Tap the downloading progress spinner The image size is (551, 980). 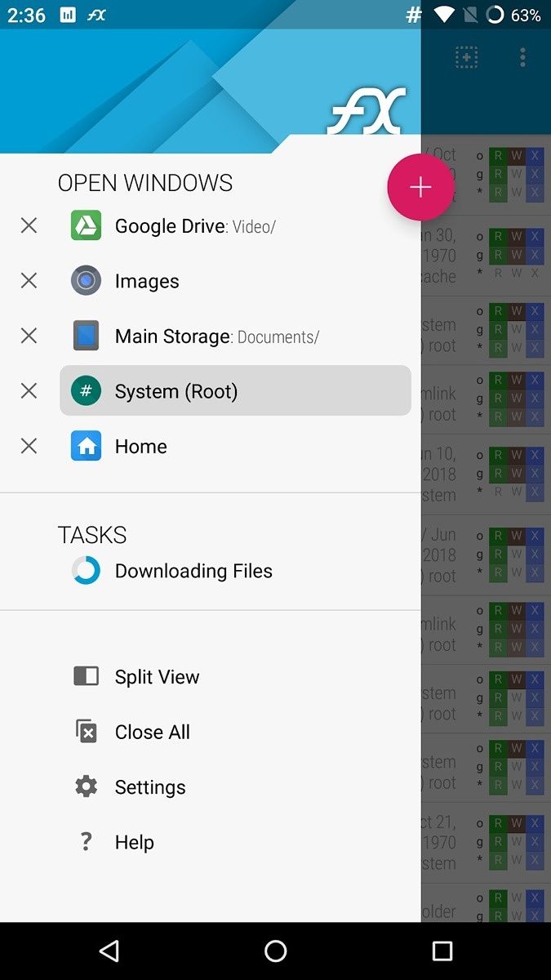pyautogui.click(x=85, y=570)
